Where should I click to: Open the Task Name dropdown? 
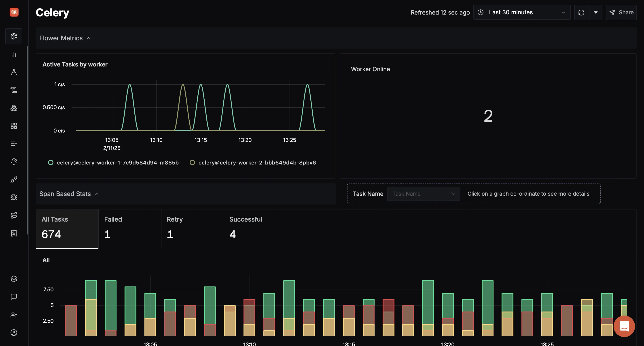424,194
